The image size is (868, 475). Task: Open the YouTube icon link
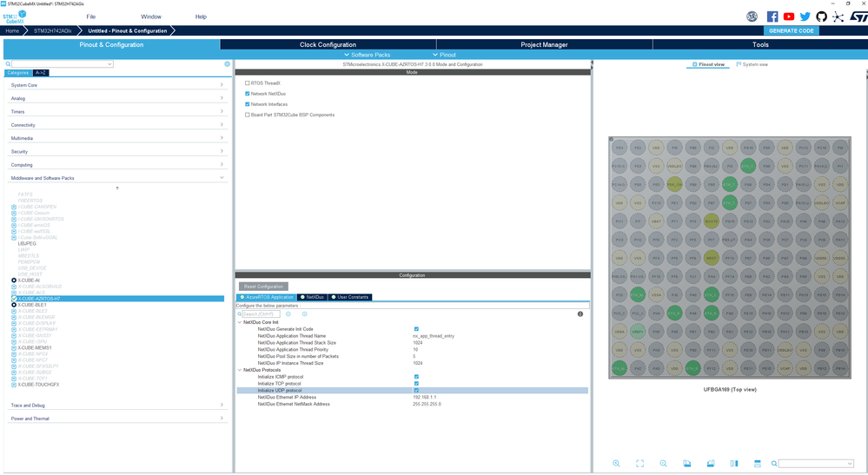click(x=789, y=16)
